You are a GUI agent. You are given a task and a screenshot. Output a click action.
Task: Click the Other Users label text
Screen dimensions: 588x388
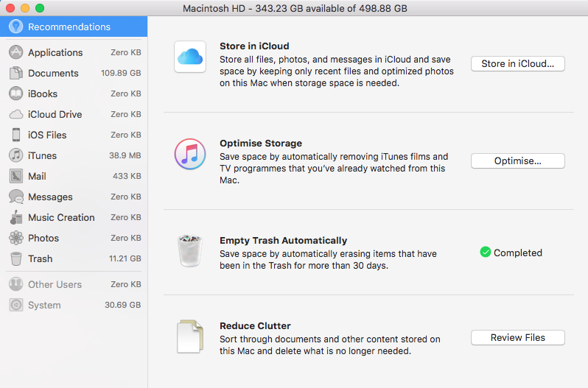pyautogui.click(x=55, y=285)
